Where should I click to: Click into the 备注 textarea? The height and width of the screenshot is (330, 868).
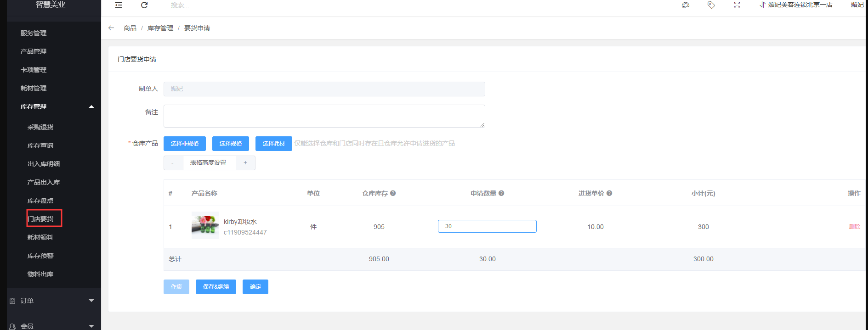[324, 116]
